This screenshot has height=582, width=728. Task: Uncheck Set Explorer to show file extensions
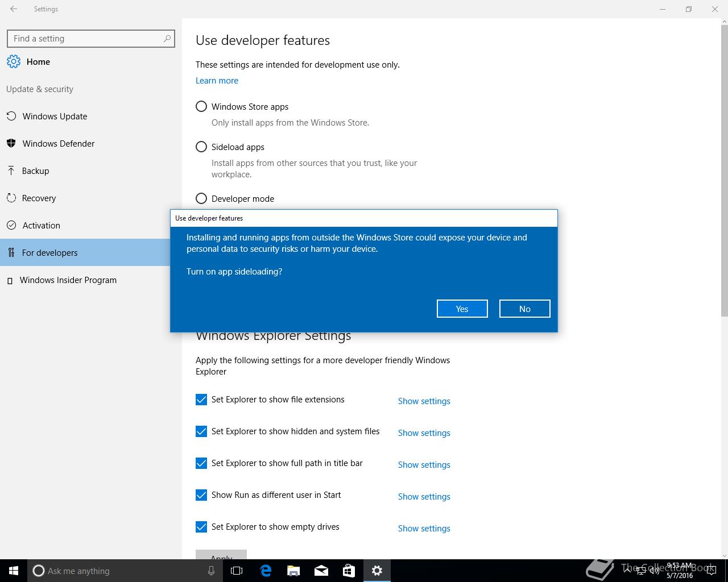tap(201, 400)
